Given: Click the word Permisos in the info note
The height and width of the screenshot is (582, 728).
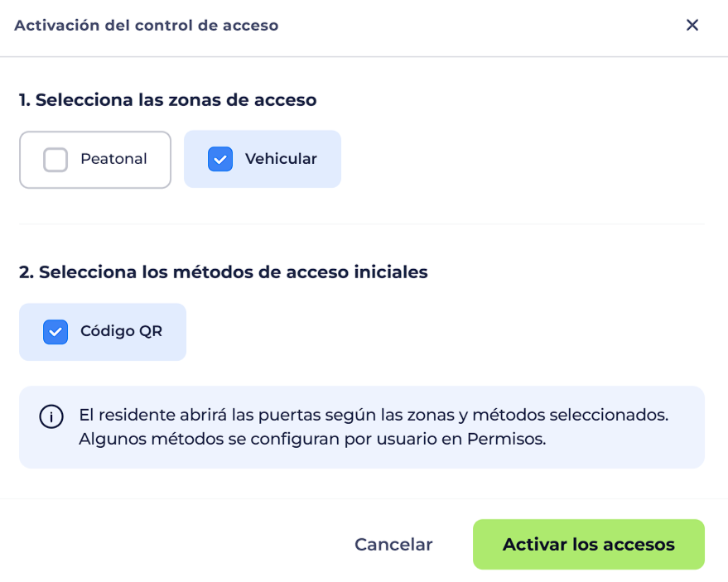Looking at the screenshot, I should point(506,439).
